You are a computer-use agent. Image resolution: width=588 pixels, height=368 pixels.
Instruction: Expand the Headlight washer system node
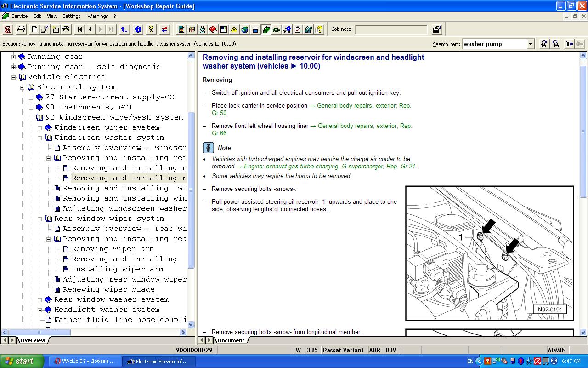tap(40, 310)
